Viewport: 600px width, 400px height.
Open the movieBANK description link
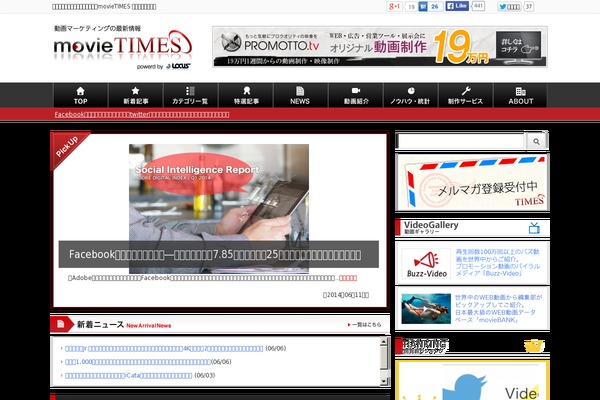498,309
